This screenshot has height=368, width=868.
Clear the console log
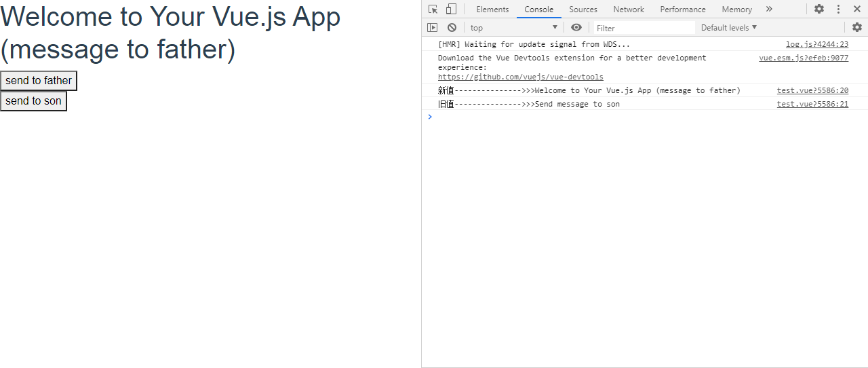point(452,28)
